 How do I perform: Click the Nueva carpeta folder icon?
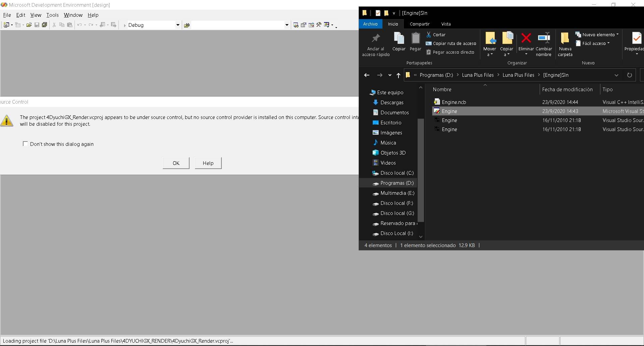(565, 38)
